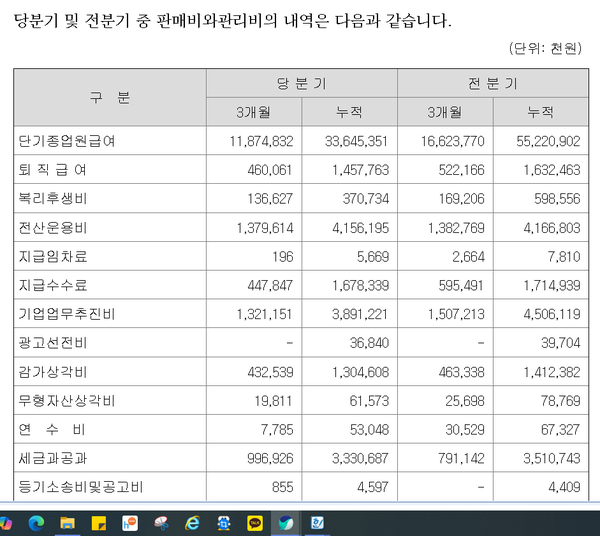Select the 전산운용비 row label

pos(53,228)
